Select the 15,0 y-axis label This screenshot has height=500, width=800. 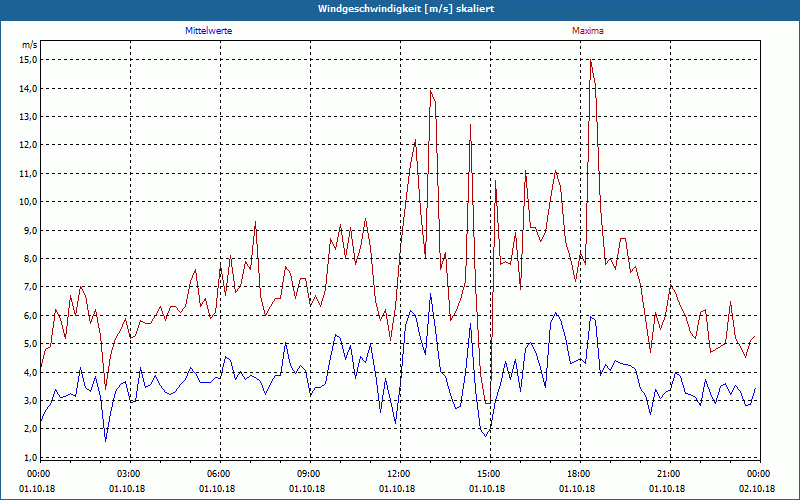29,60
